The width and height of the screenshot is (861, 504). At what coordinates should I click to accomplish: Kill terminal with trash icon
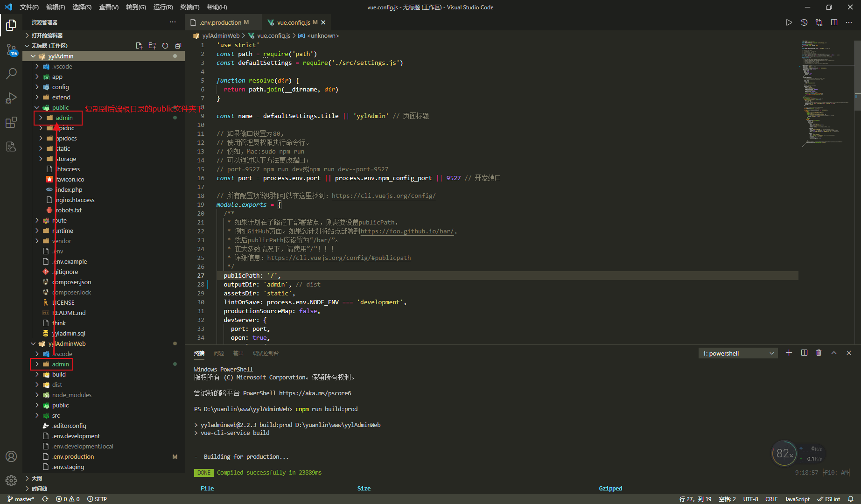pos(819,353)
